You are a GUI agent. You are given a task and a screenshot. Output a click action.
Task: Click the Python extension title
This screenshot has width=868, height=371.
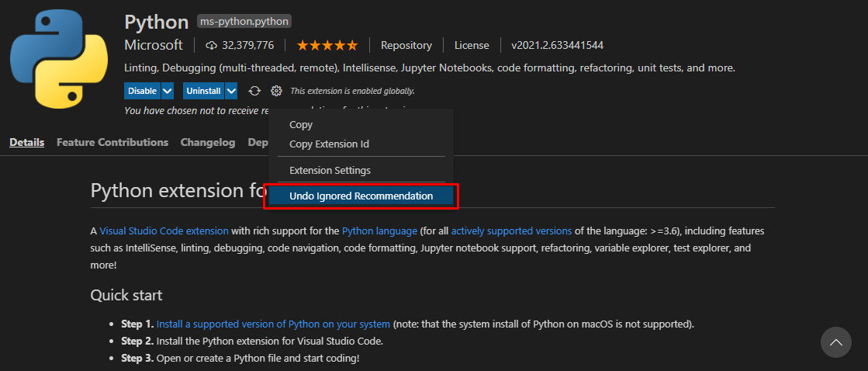click(x=157, y=22)
